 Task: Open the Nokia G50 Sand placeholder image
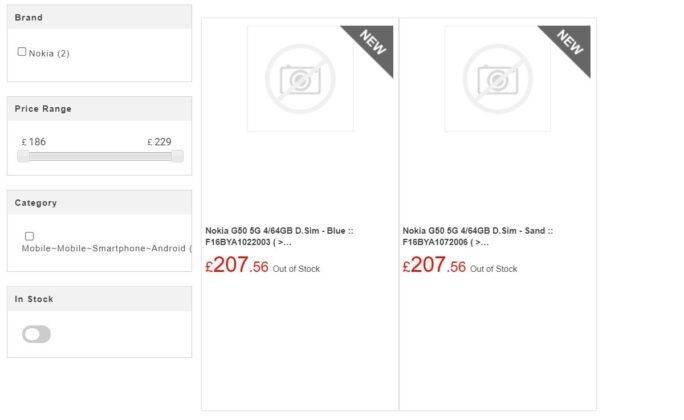pyautogui.click(x=497, y=79)
